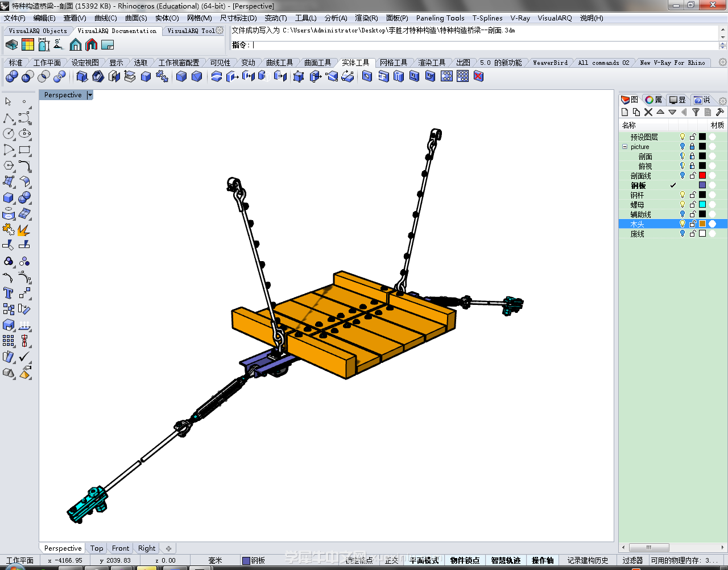
Task: Toggle 正交 ortho in status bar
Action: 391,560
